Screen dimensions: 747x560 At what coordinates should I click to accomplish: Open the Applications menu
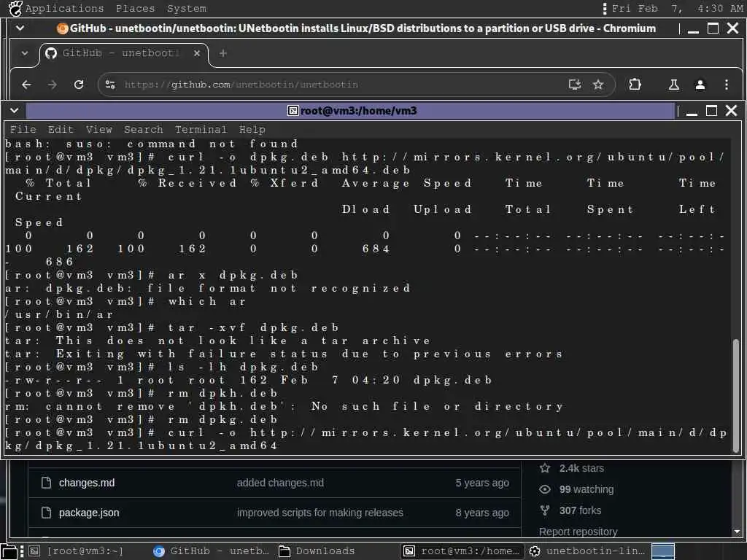pyautogui.click(x=64, y=9)
